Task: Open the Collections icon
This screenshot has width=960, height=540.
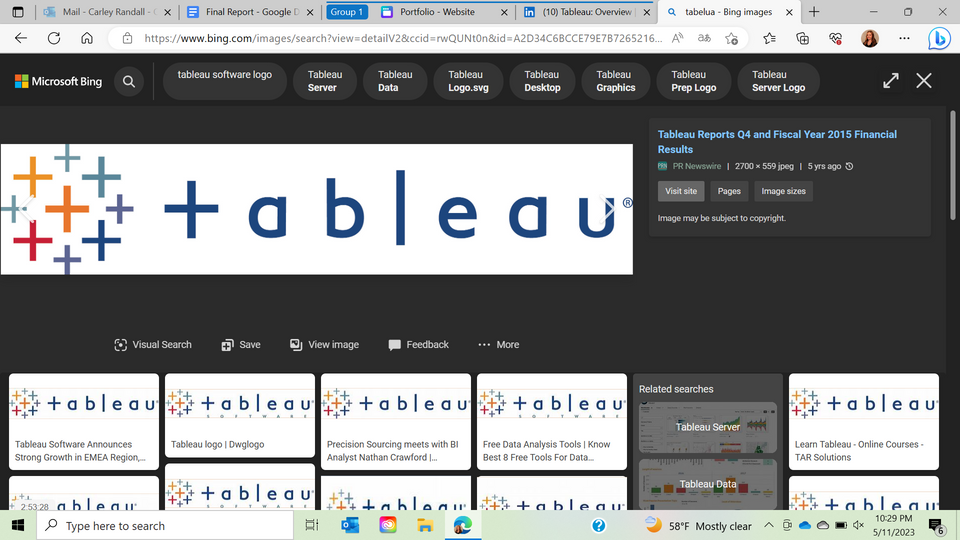Action: click(803, 39)
